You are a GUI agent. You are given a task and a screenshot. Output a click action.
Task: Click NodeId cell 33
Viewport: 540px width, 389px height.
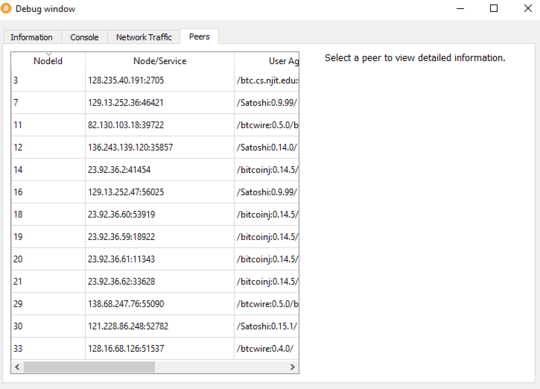(48, 349)
